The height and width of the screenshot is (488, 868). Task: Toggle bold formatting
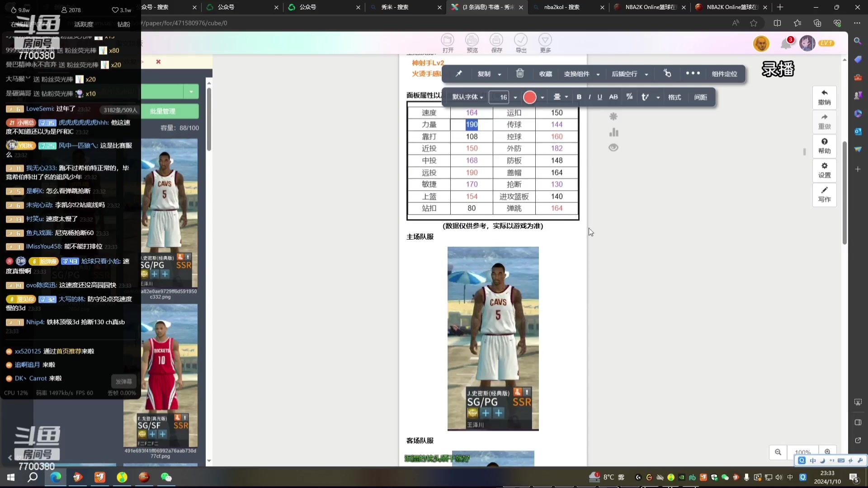tap(579, 97)
